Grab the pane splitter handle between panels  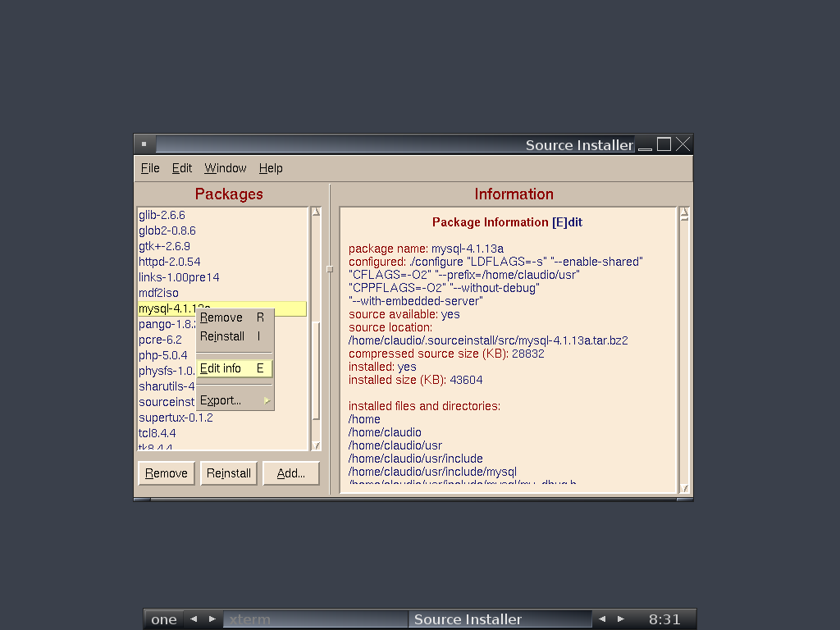point(330,268)
